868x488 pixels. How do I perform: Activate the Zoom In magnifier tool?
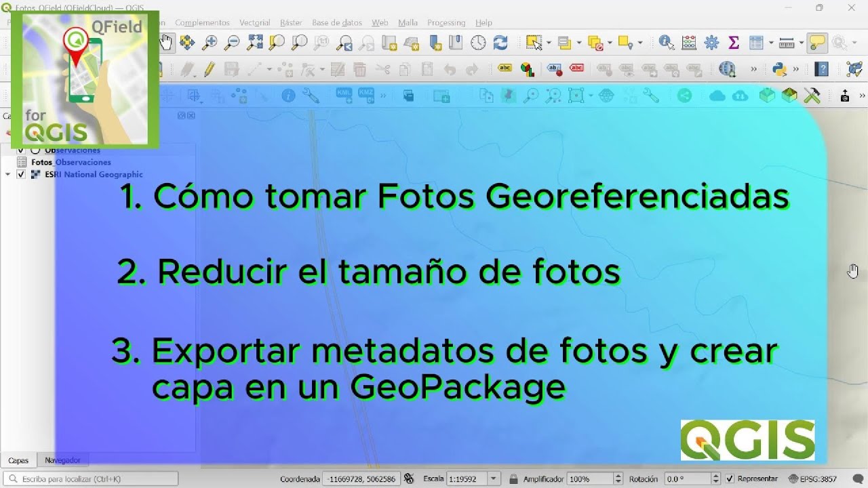(x=210, y=43)
